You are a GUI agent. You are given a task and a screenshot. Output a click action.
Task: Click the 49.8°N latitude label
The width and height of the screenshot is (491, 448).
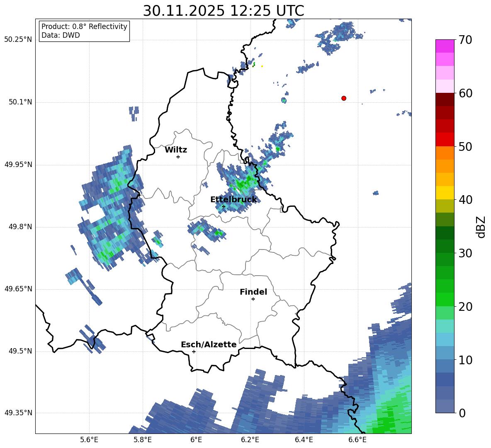tap(20, 227)
